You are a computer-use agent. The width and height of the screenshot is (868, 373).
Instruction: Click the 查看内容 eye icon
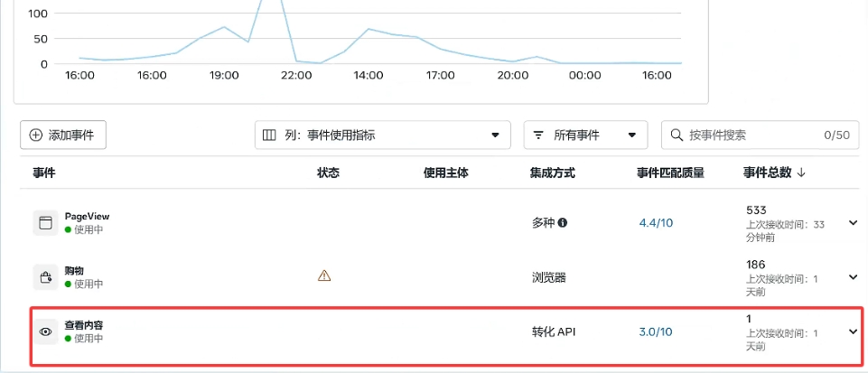click(45, 332)
